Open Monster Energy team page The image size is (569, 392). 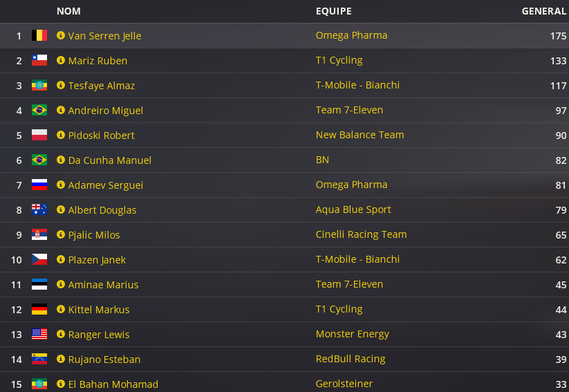(353, 335)
